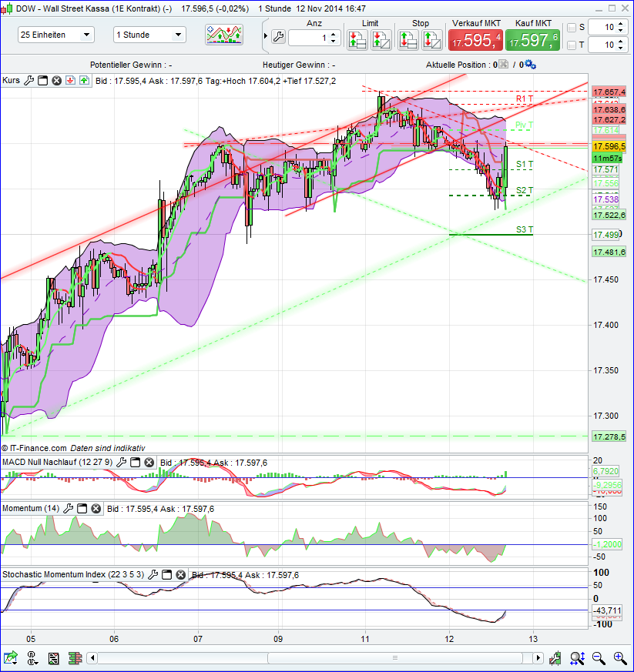Image resolution: width=634 pixels, height=672 pixels.
Task: Click the red sell Stop order icon
Action: tap(408, 37)
